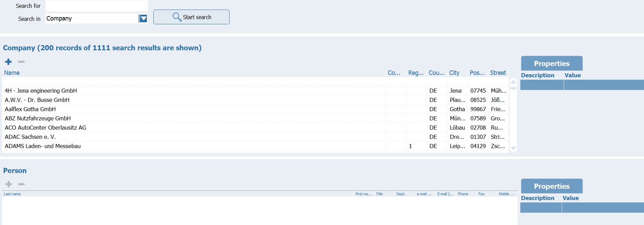Viewport: 644px width, 225px height.
Task: Open the person Properties tab
Action: [552, 186]
